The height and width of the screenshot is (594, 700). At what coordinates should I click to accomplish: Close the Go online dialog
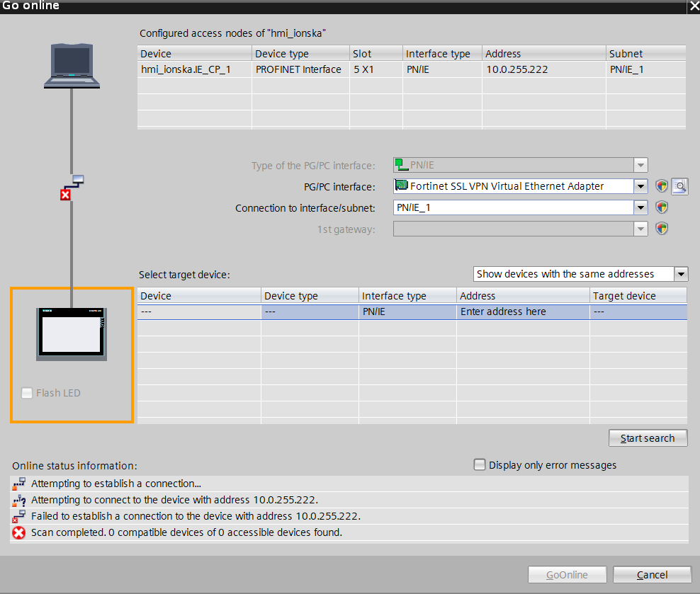[694, 6]
